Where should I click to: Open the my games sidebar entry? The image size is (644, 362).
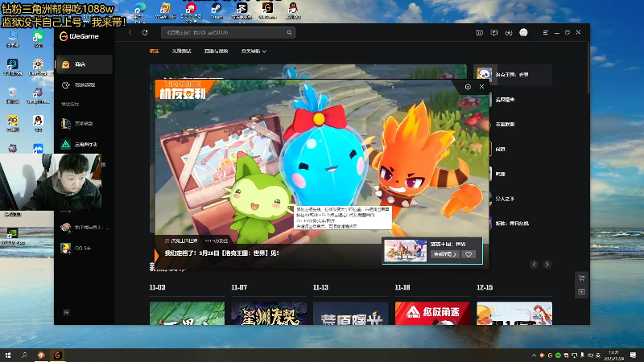tap(85, 85)
